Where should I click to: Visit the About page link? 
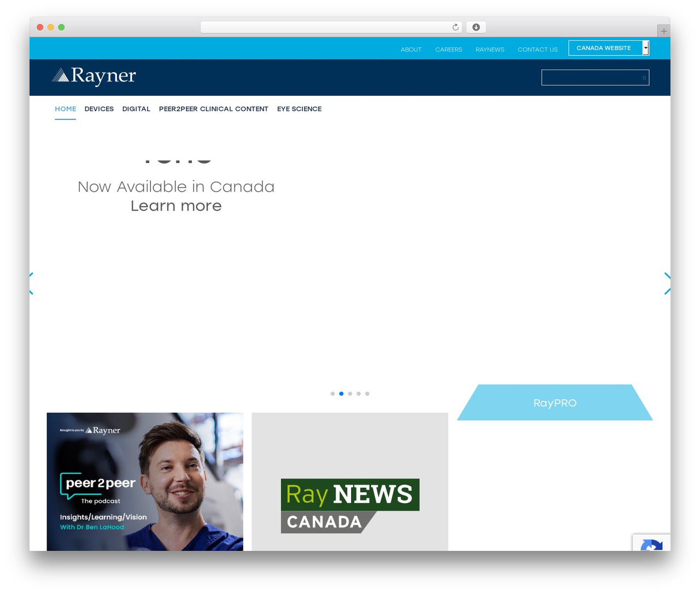pos(411,49)
